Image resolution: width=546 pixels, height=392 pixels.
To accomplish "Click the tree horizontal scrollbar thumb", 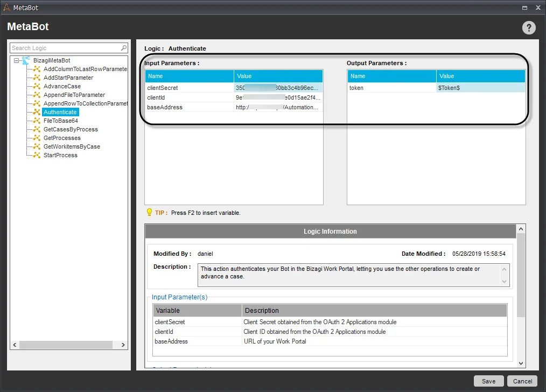I will click(x=66, y=345).
